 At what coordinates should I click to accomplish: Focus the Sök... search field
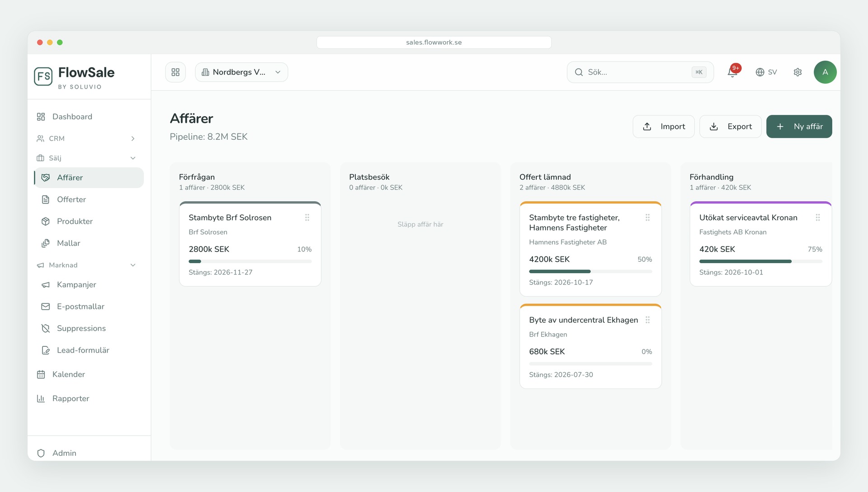tap(640, 72)
